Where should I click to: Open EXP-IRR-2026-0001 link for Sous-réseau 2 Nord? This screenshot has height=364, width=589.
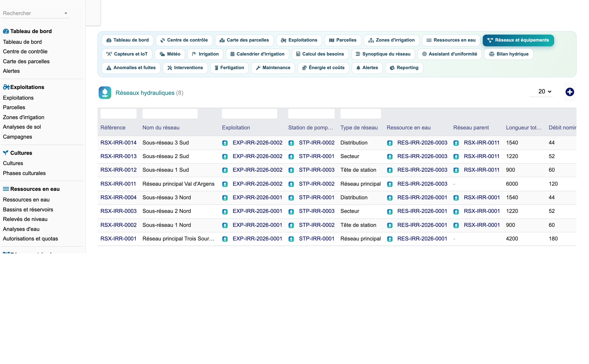257,211
